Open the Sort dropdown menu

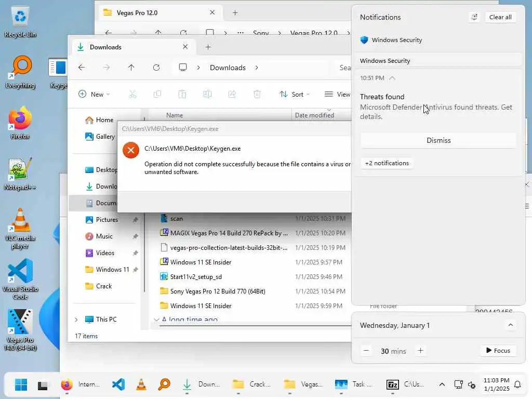(x=294, y=94)
